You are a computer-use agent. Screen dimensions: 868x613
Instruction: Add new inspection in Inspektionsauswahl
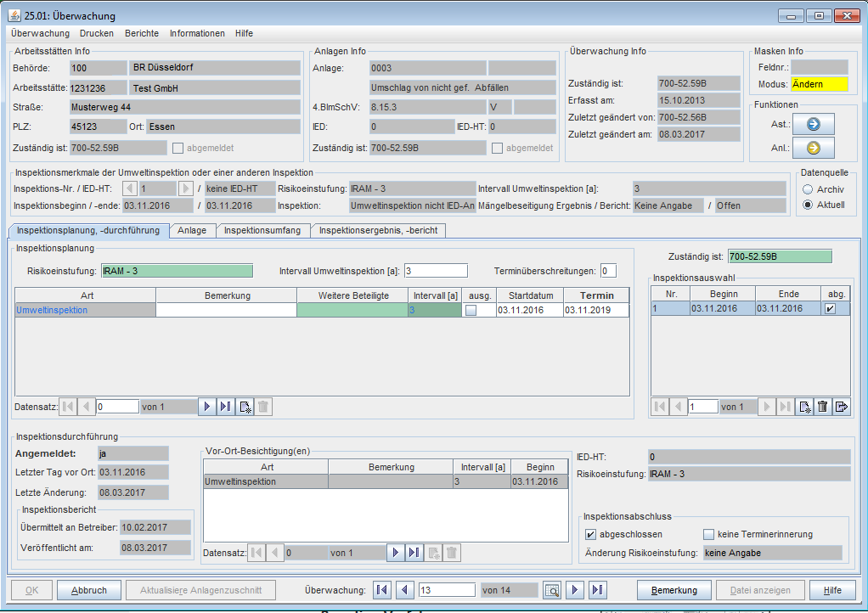[x=804, y=407]
